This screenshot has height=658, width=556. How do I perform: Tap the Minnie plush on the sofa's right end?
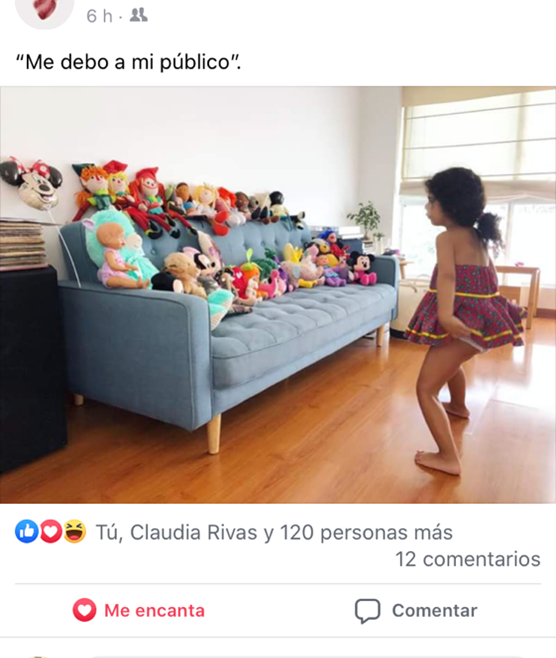tap(361, 268)
